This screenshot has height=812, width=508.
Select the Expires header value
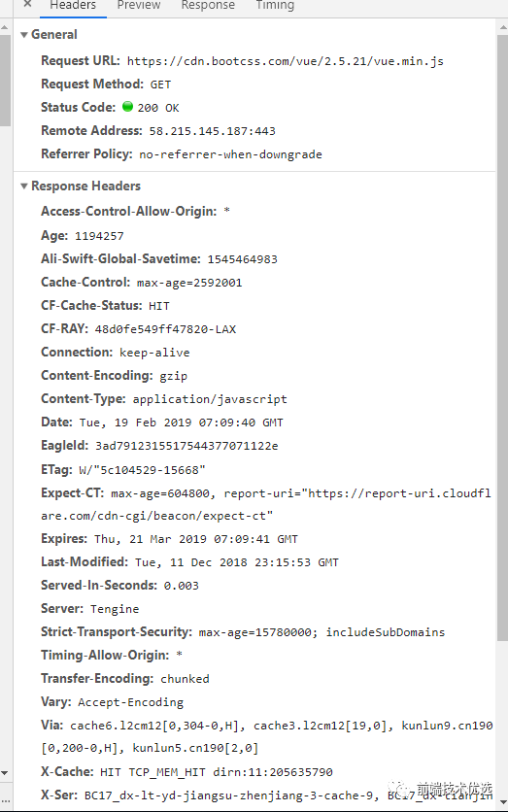click(x=196, y=539)
